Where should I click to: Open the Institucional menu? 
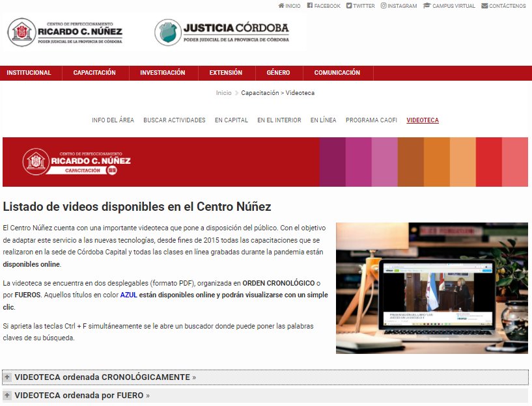29,72
